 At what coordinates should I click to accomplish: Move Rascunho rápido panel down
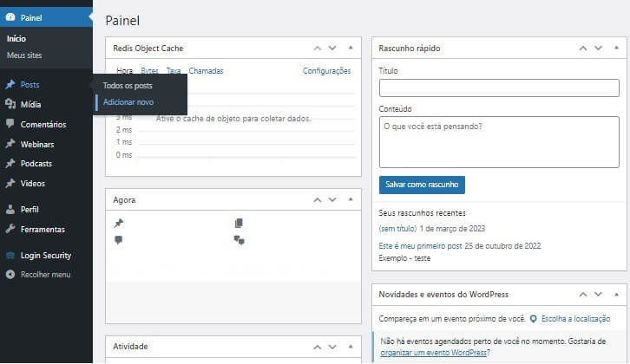click(x=598, y=49)
